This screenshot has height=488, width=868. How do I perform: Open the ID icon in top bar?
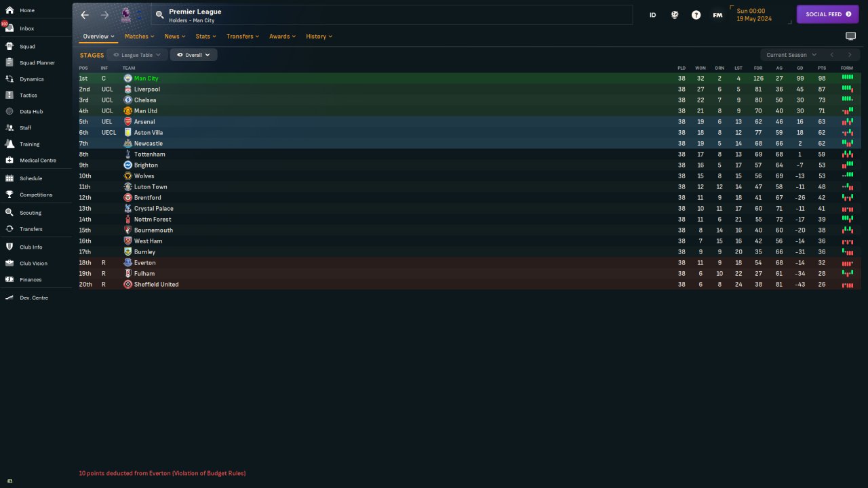pyautogui.click(x=653, y=15)
